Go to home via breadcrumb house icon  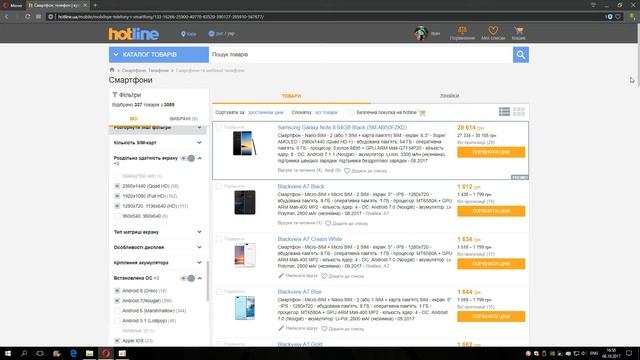click(x=112, y=70)
